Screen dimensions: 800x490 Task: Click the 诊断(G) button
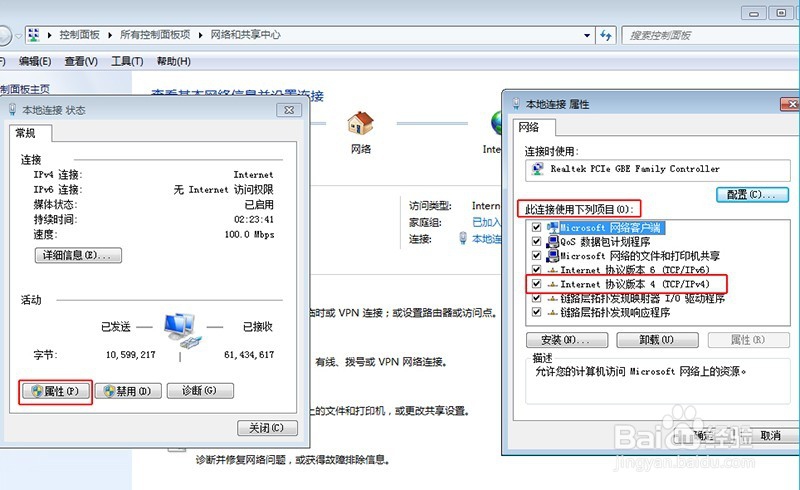coord(200,391)
